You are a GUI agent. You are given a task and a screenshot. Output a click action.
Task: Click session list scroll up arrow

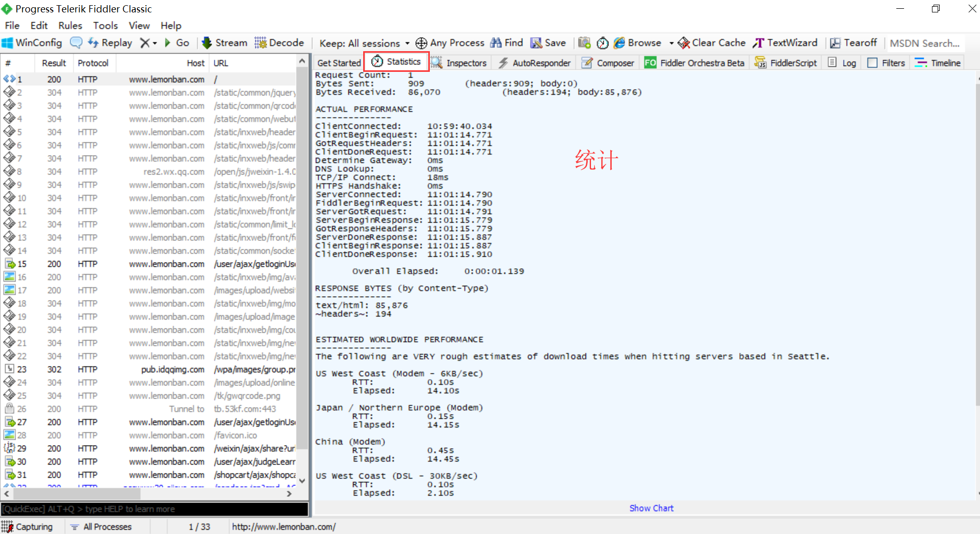pos(302,62)
